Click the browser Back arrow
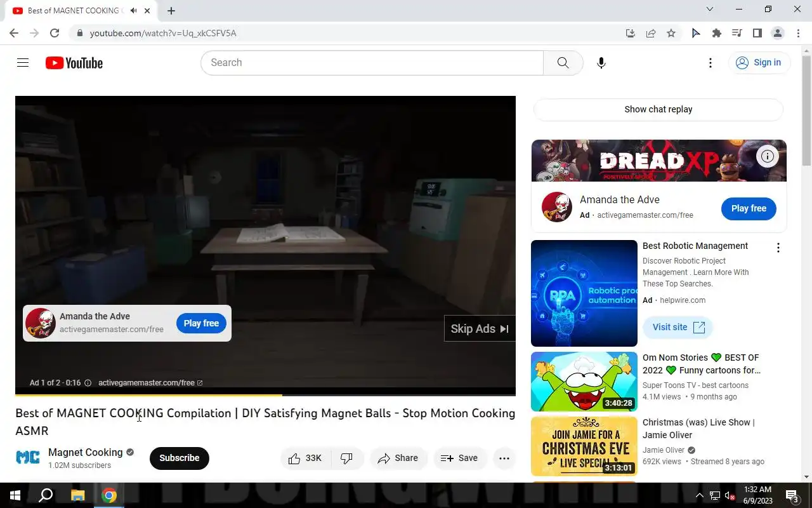The height and width of the screenshot is (508, 812). coord(14,33)
